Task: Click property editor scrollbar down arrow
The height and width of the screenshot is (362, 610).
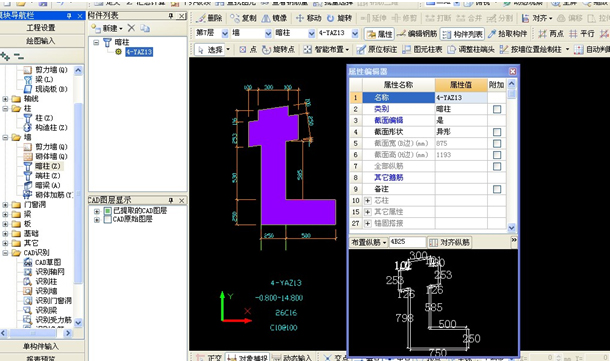Action: 512,227
